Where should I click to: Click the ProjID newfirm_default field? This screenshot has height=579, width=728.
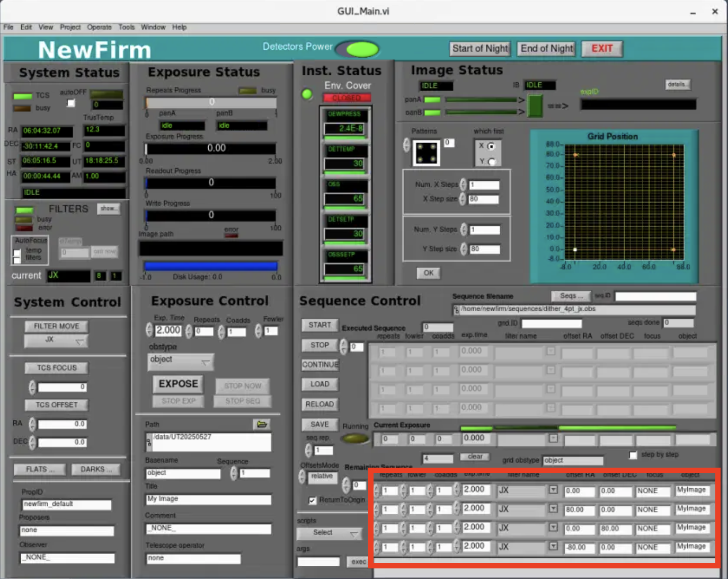[67, 504]
